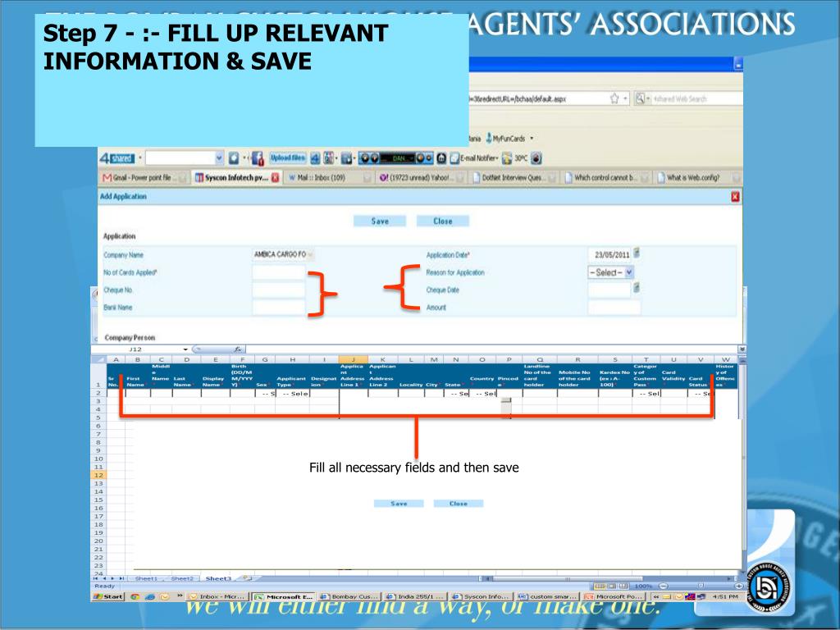Open the Company Name dropdown

(310, 254)
